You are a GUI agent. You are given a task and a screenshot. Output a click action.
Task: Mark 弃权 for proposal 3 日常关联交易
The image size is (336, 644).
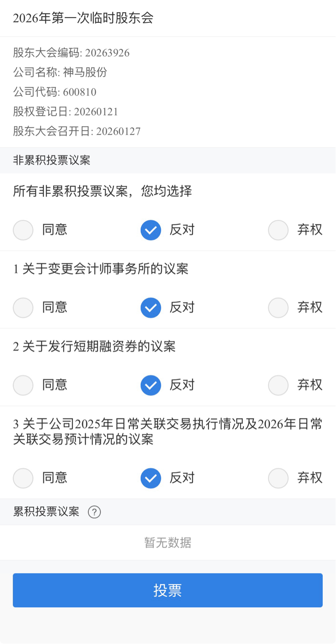pos(278,478)
